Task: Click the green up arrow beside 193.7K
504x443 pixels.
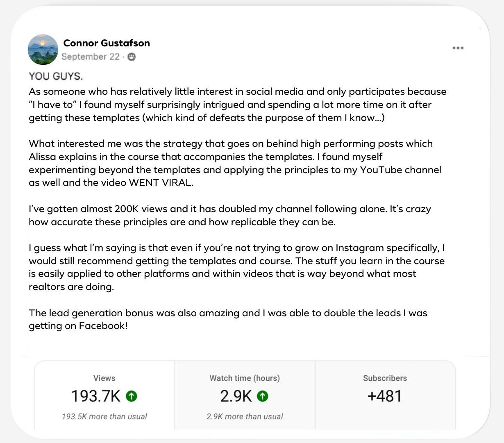Action: tap(132, 396)
